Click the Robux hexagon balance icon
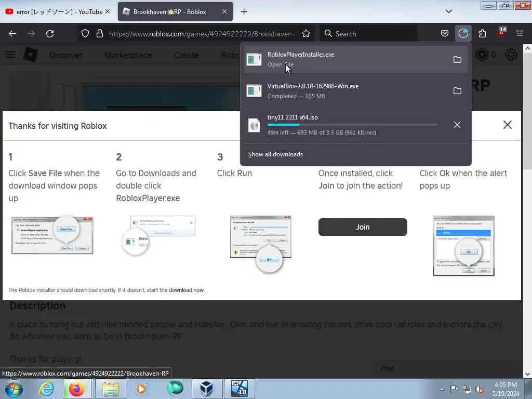This screenshot has height=399, width=532. click(482, 55)
